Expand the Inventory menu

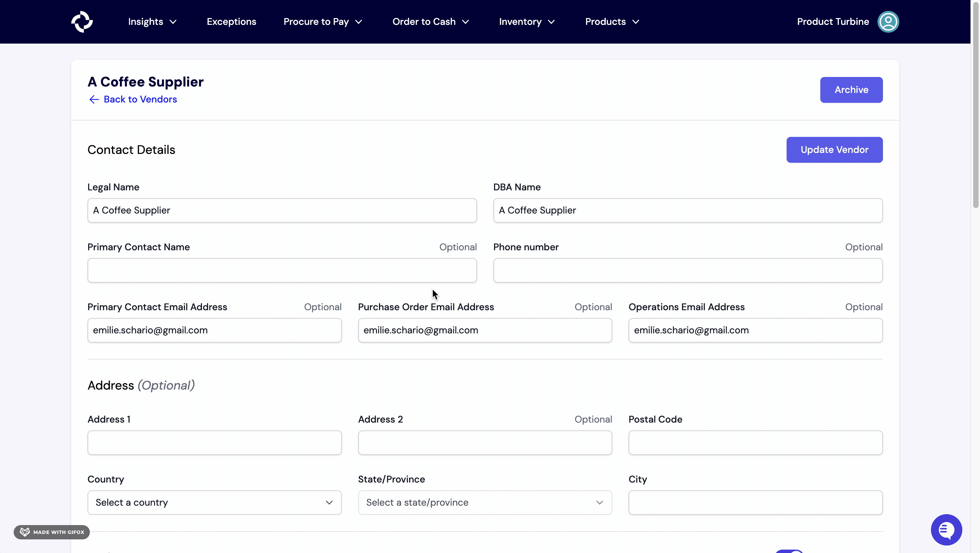[526, 22]
